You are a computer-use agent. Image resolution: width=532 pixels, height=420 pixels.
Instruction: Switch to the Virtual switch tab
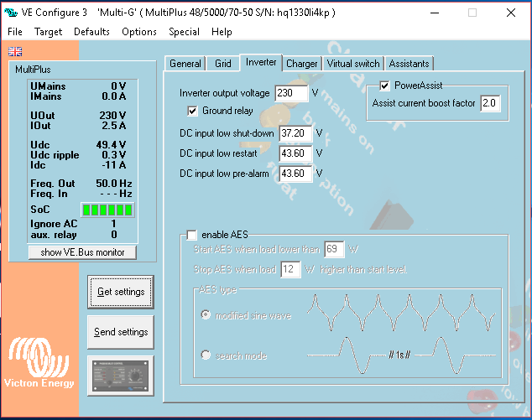tap(353, 64)
